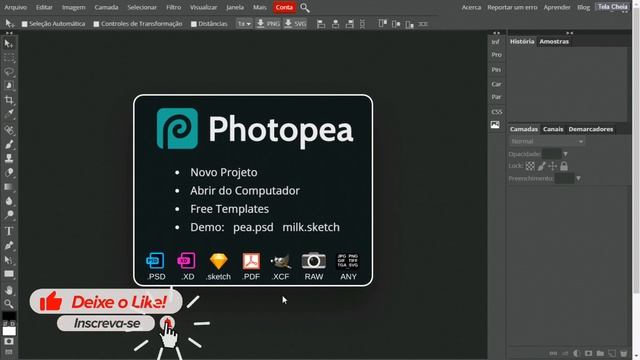This screenshot has width=640, height=360.
Task: Open the pea.psd demo file
Action: (253, 227)
